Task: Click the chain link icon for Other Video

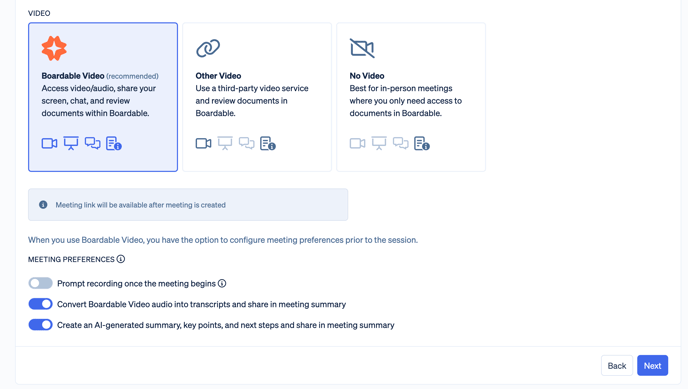Action: (x=208, y=48)
